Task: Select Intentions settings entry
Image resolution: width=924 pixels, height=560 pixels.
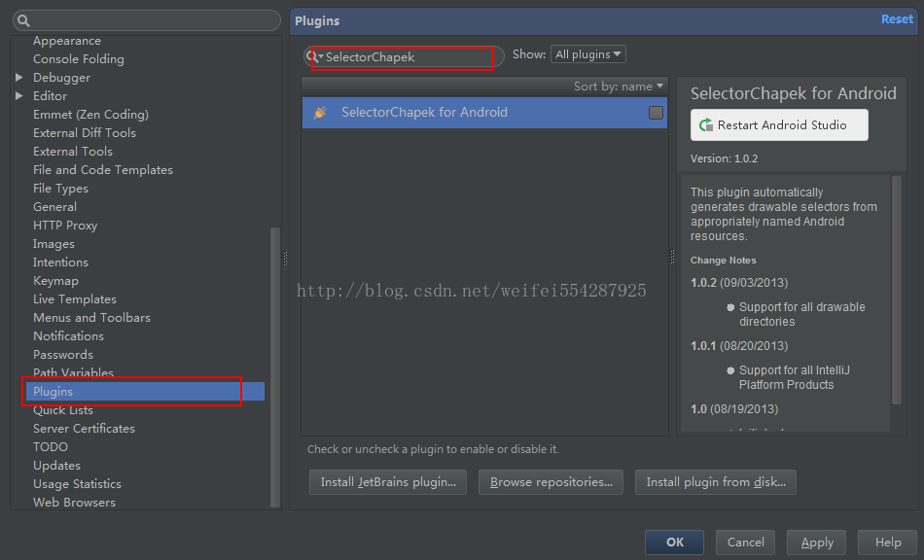Action: (60, 262)
